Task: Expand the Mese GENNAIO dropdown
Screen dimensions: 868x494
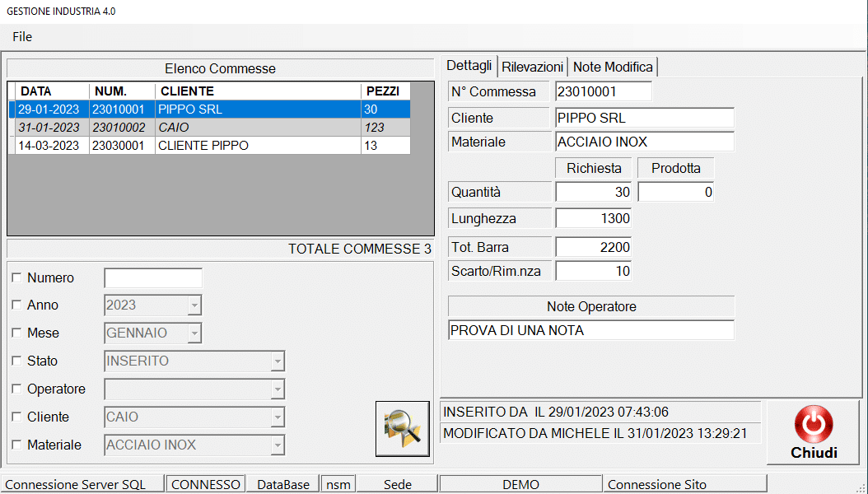Action: pyautogui.click(x=194, y=333)
